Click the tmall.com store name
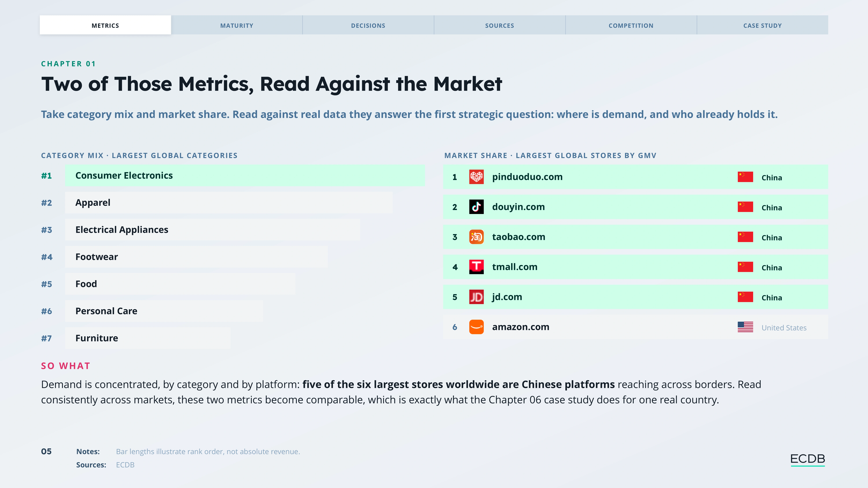This screenshot has height=488, width=868. (x=515, y=267)
